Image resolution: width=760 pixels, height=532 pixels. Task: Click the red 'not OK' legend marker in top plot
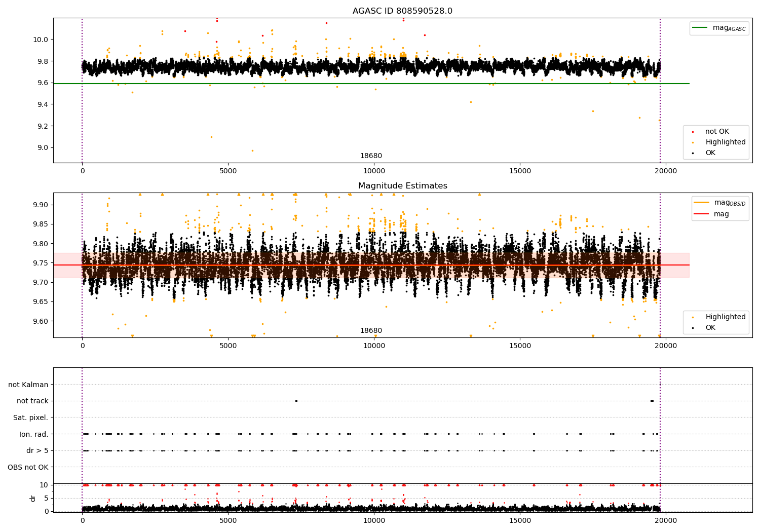click(x=694, y=132)
